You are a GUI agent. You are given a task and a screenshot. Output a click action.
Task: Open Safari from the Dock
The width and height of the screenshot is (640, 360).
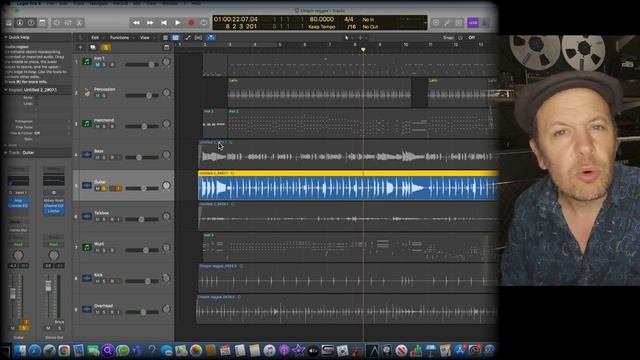35,350
